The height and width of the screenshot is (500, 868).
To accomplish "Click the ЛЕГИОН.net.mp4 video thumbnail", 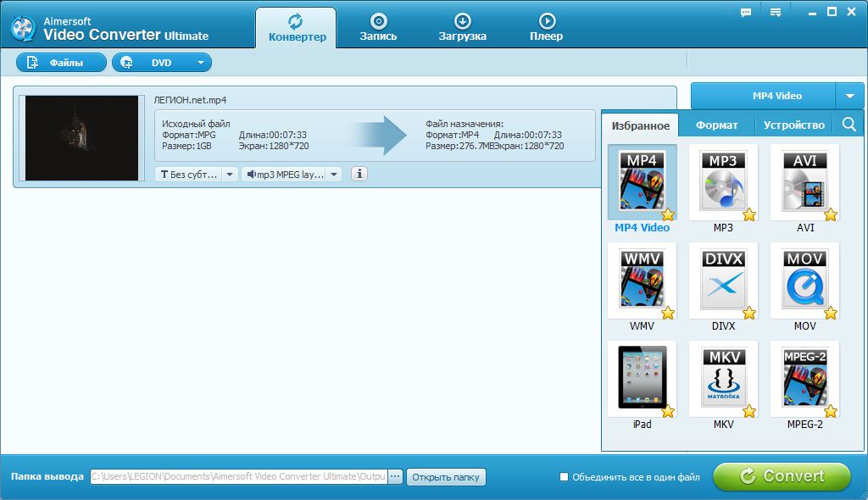I will click(x=82, y=138).
